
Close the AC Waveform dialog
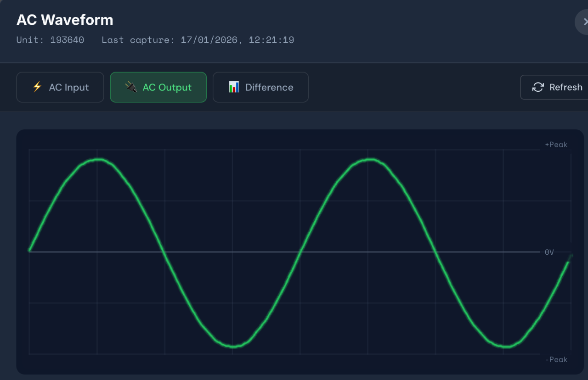(x=584, y=22)
